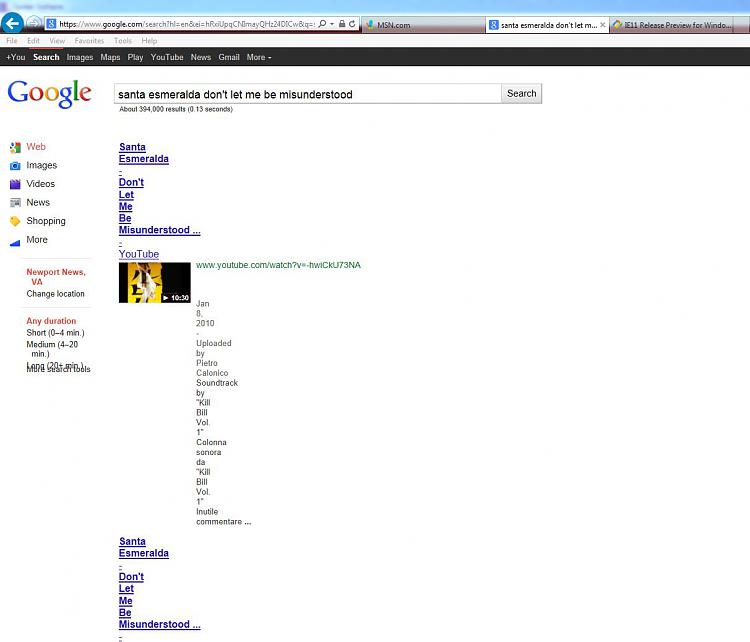
Task: Select Any duration filter
Action: coord(51,321)
